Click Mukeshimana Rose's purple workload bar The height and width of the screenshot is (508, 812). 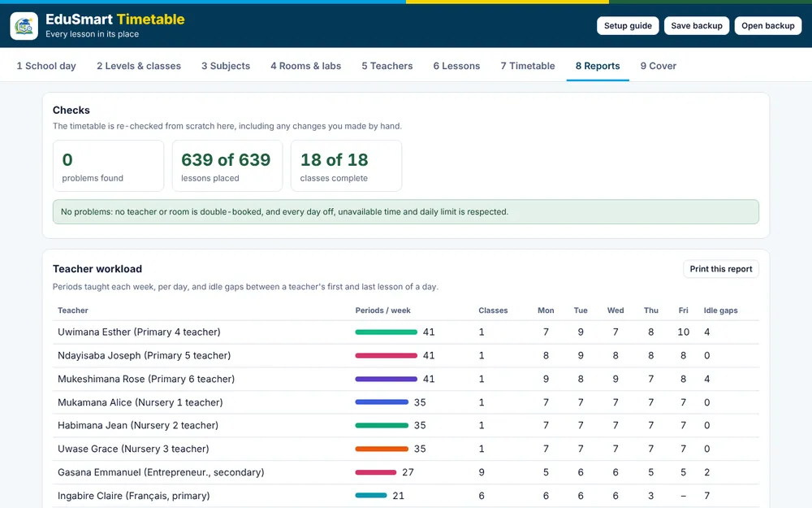pos(387,379)
